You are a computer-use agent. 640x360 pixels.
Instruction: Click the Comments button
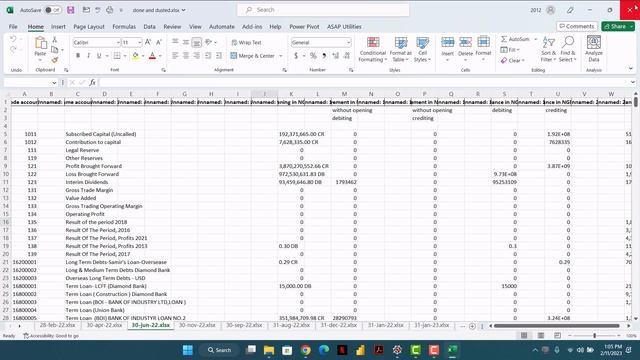[x=577, y=26]
